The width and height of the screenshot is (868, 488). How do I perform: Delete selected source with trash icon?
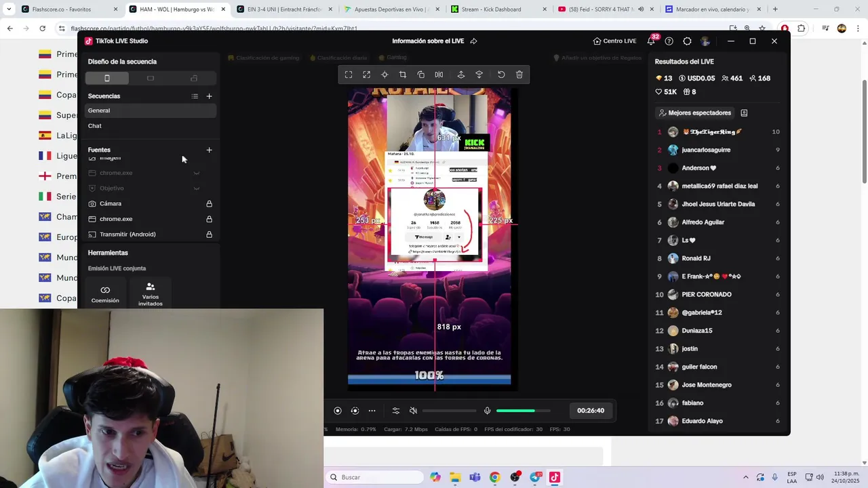pyautogui.click(x=519, y=75)
